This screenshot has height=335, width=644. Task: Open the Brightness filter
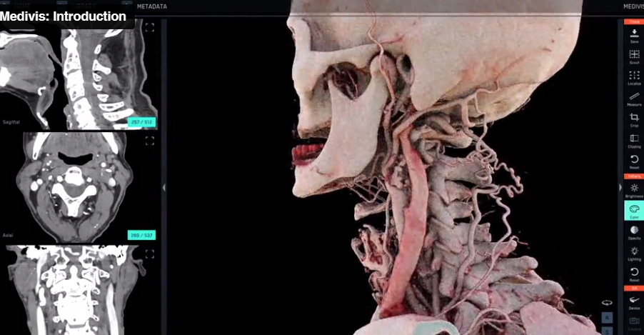click(634, 189)
